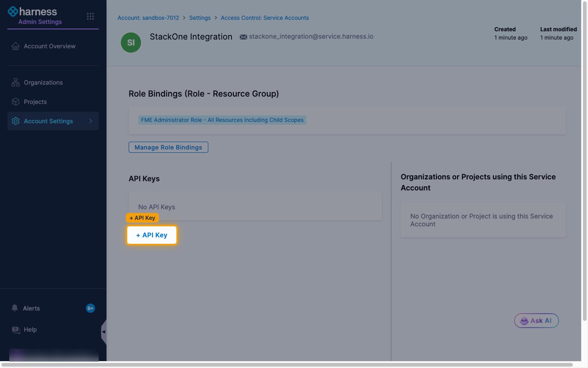Open the module grid switcher icon
588x368 pixels.
pos(90,16)
